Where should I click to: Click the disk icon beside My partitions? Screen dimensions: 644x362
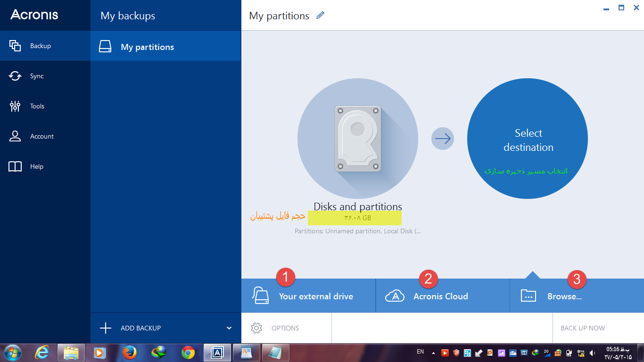[105, 46]
